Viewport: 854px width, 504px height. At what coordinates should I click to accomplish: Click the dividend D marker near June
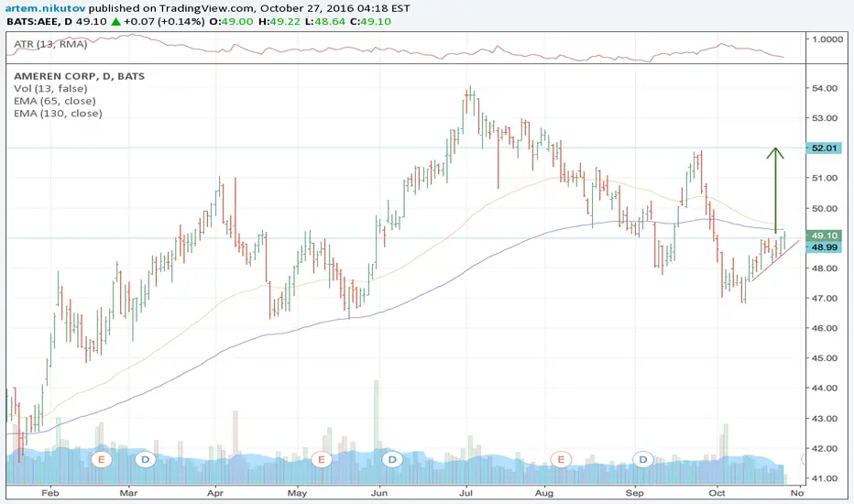pyautogui.click(x=392, y=459)
